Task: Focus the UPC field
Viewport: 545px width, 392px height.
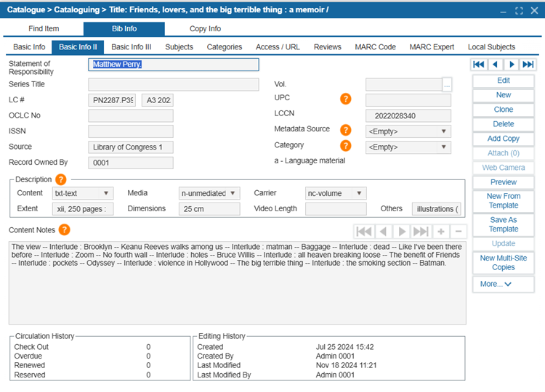Action: point(408,100)
